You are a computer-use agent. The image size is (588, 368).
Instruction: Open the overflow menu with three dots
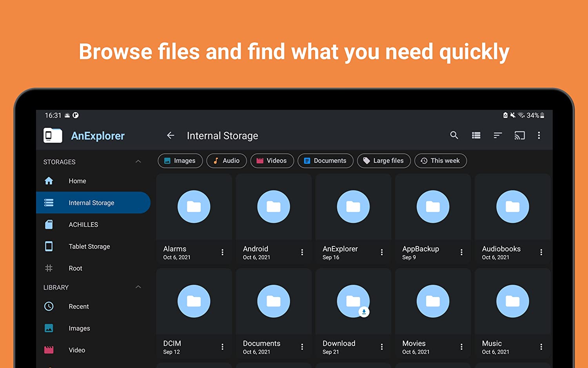tap(539, 135)
